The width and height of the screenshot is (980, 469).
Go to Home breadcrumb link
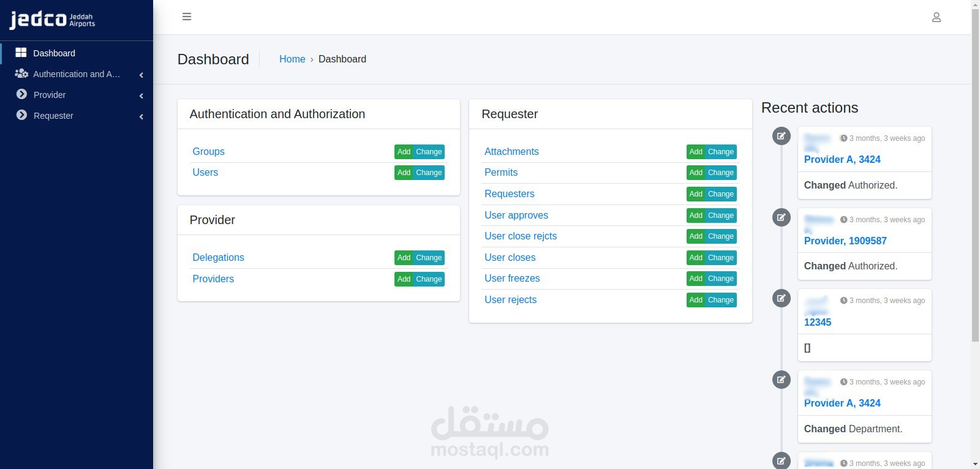pos(292,59)
